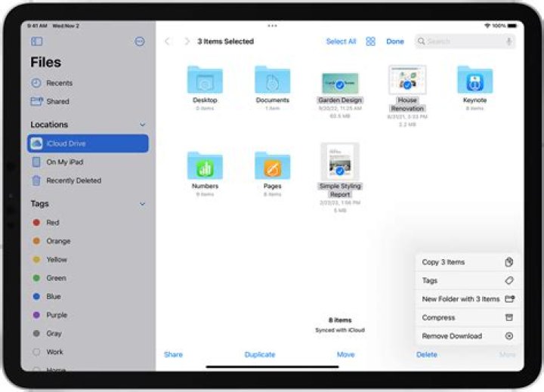
Task: Select the Keynote folder
Action: (475, 80)
